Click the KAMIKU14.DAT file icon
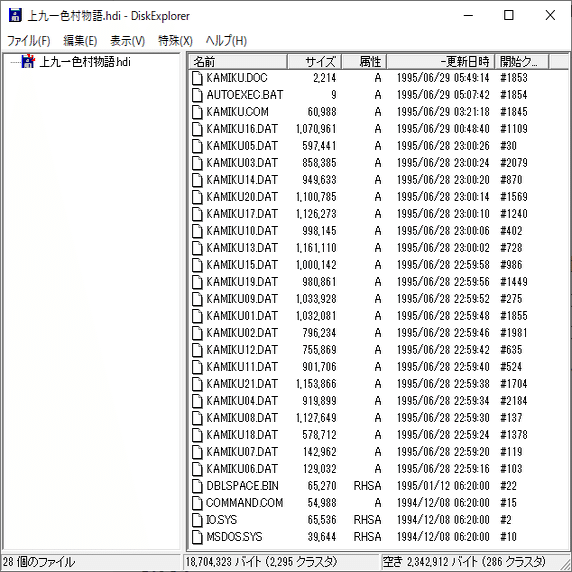 197,180
